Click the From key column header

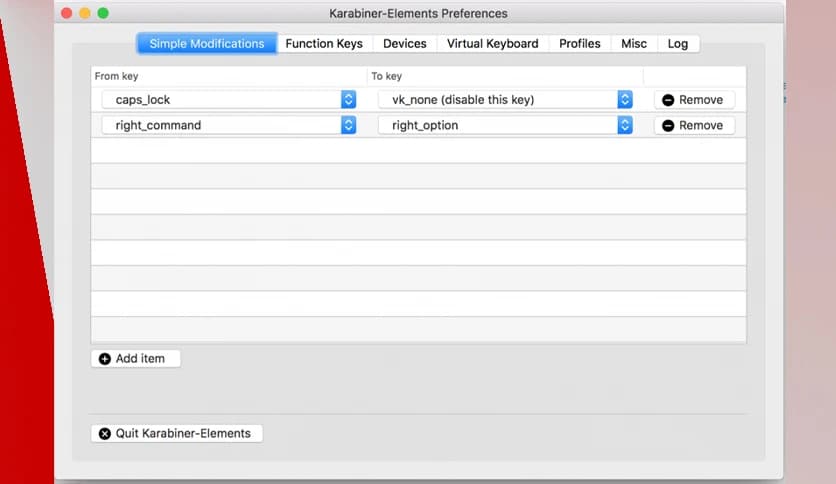point(229,76)
